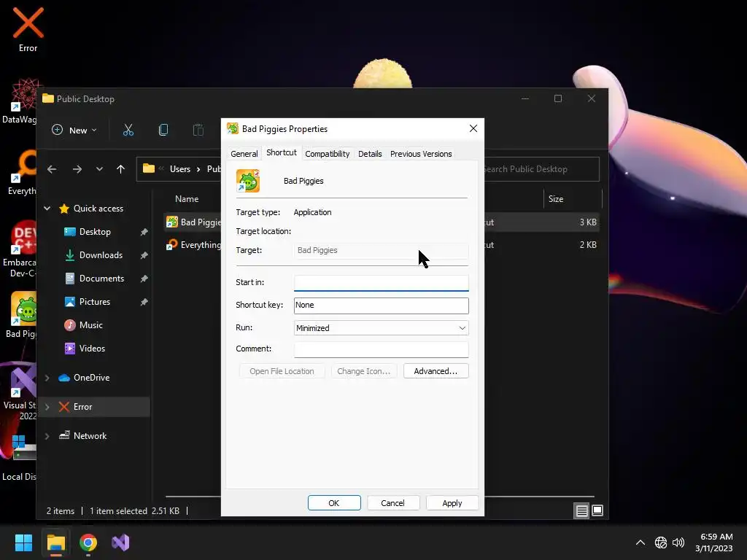Close the Bad Piggies Properties dialog

coord(473,128)
